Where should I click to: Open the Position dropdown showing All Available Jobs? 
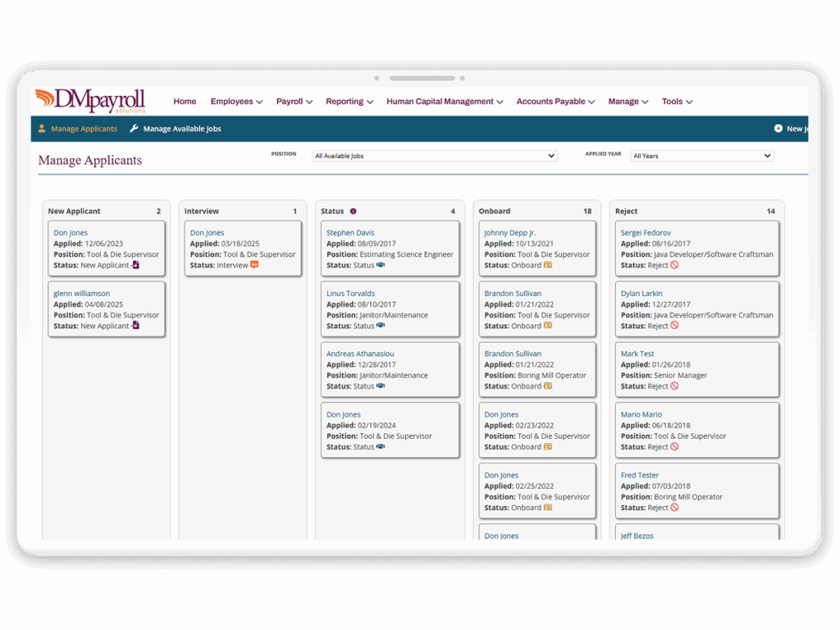pyautogui.click(x=435, y=156)
